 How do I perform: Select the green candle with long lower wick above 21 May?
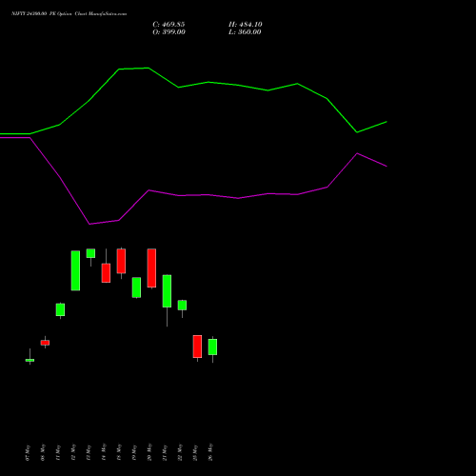click(167, 291)
